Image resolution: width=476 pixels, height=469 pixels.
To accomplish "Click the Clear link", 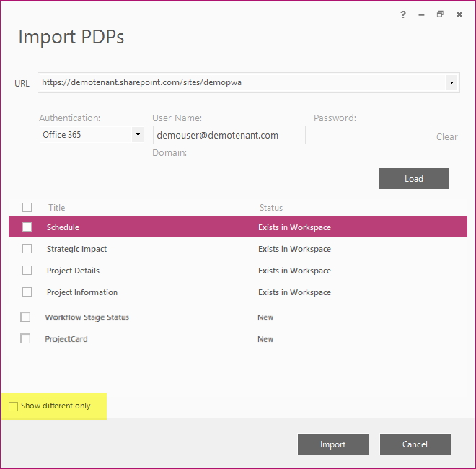I will click(447, 136).
